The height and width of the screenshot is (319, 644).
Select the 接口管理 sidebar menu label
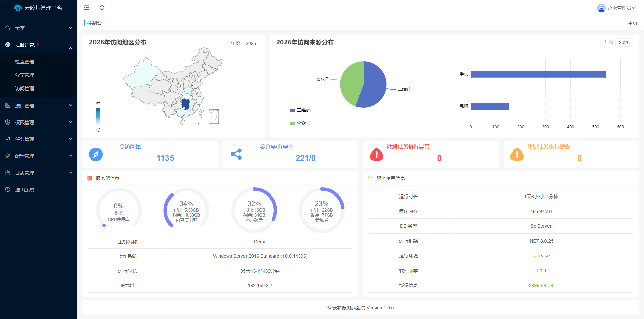pyautogui.click(x=25, y=106)
